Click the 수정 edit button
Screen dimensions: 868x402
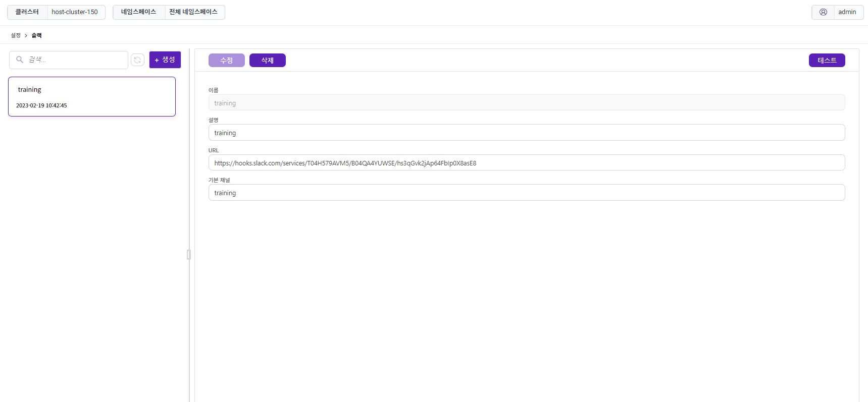pyautogui.click(x=227, y=61)
